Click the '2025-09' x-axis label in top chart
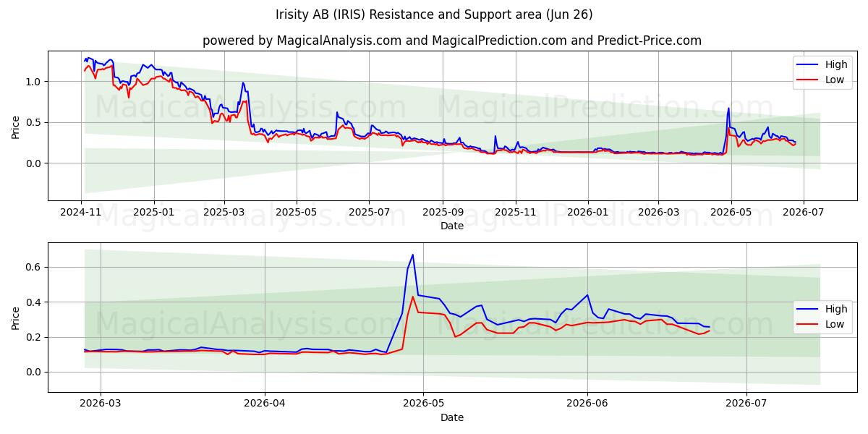The width and height of the screenshot is (868, 434). pyautogui.click(x=443, y=213)
